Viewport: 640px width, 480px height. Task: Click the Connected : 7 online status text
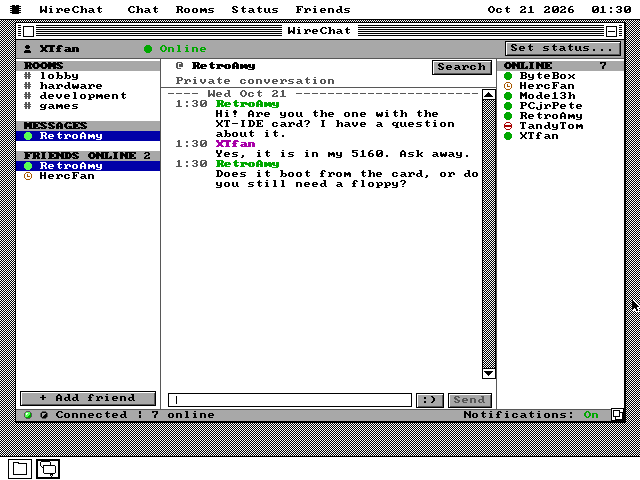[x=135, y=415]
